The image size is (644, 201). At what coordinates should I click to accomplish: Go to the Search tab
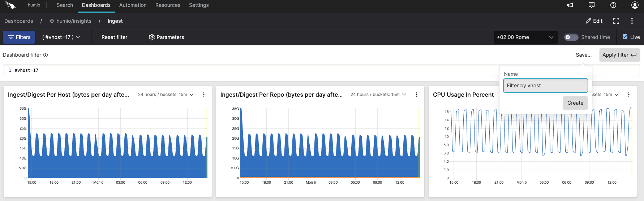click(65, 5)
